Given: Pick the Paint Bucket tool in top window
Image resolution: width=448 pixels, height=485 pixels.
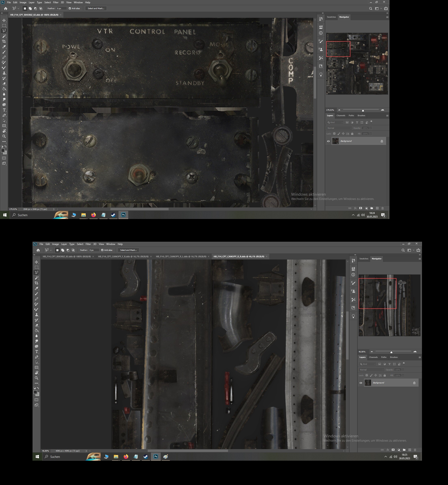Looking at the screenshot, I should [x=4, y=89].
